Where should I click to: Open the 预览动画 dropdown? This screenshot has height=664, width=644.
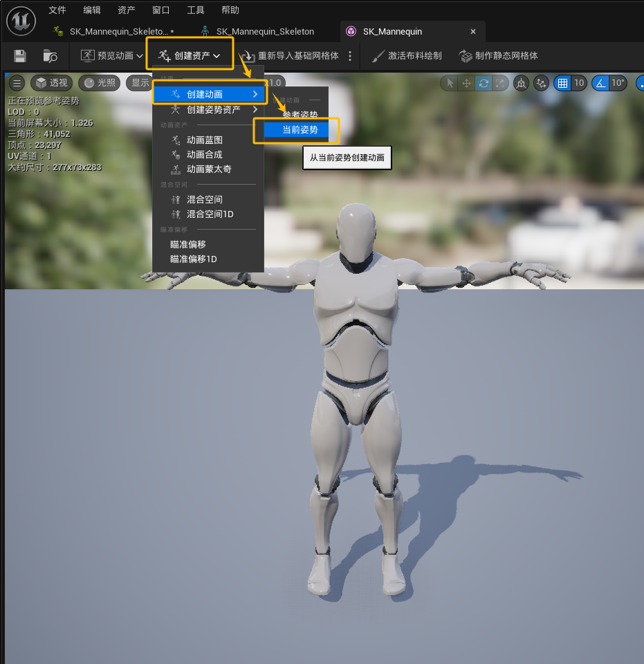point(111,56)
